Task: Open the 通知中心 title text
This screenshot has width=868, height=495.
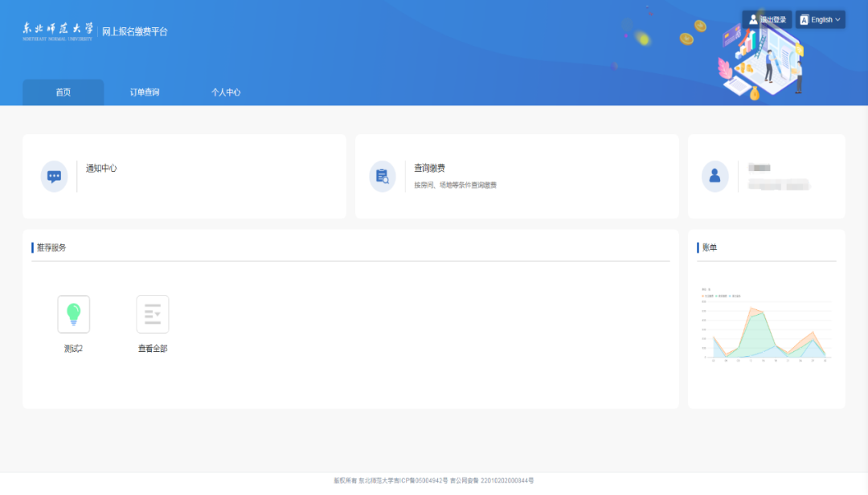Action: pos(101,168)
